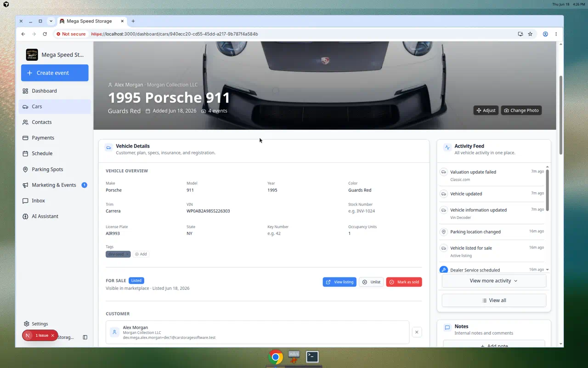The image size is (588, 368).
Task: Open the Chrome profile icon
Action: (545, 34)
